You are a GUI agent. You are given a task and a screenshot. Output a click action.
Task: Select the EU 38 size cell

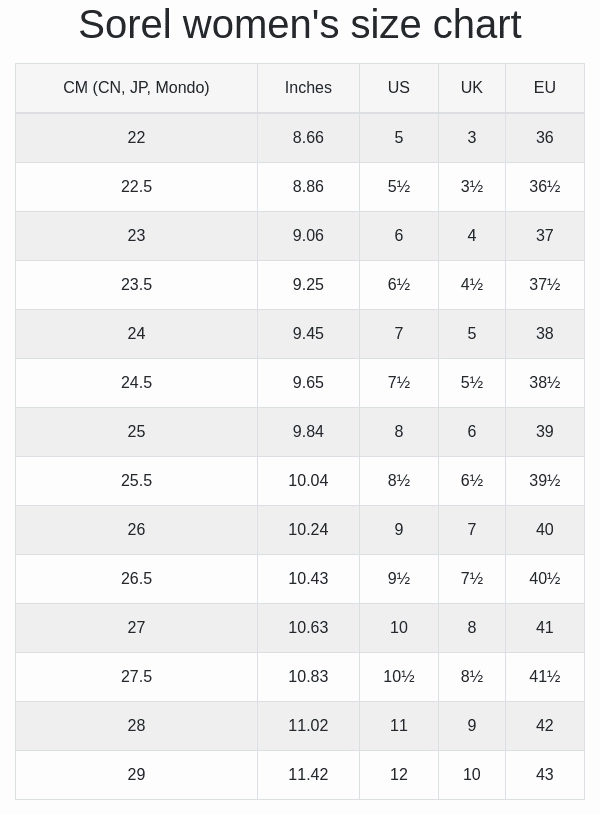544,334
